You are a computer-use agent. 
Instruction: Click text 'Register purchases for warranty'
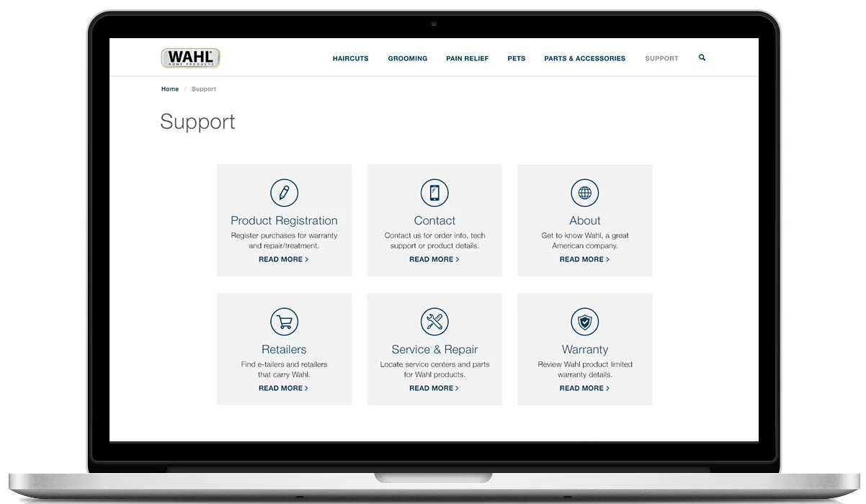click(284, 235)
